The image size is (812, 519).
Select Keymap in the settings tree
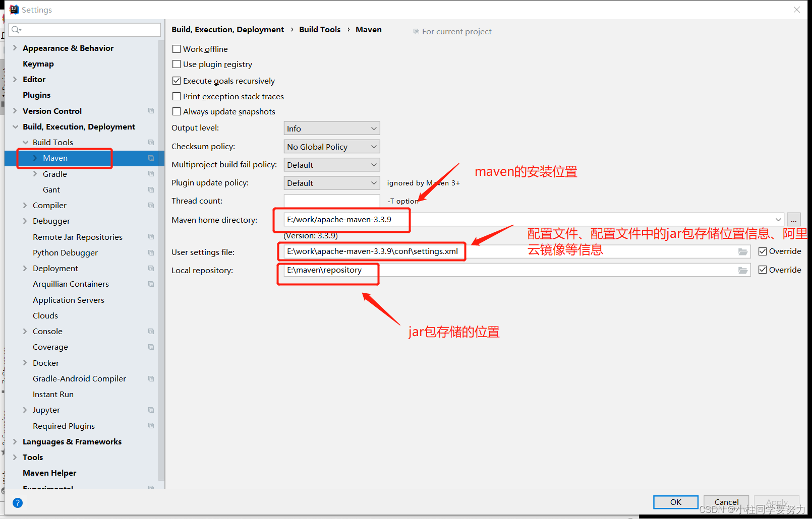click(x=38, y=64)
